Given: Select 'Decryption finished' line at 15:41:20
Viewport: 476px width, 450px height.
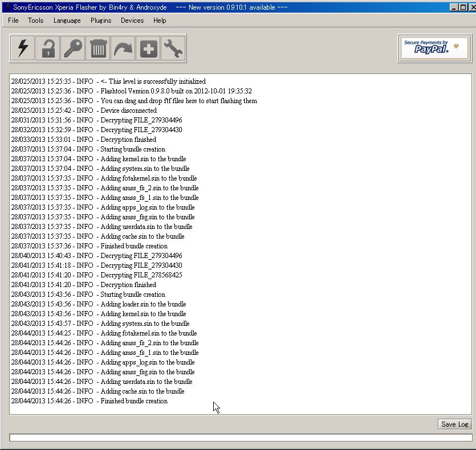Looking at the screenshot, I should pyautogui.click(x=84, y=285).
